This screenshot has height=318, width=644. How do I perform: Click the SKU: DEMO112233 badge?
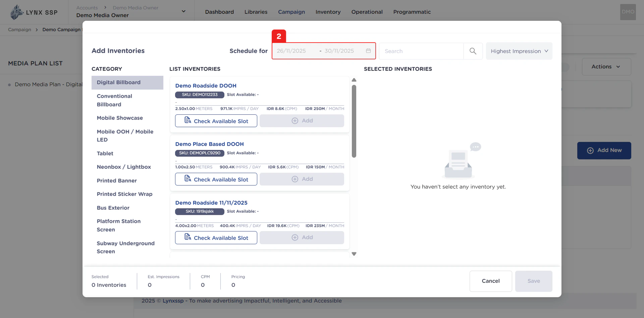pos(200,95)
